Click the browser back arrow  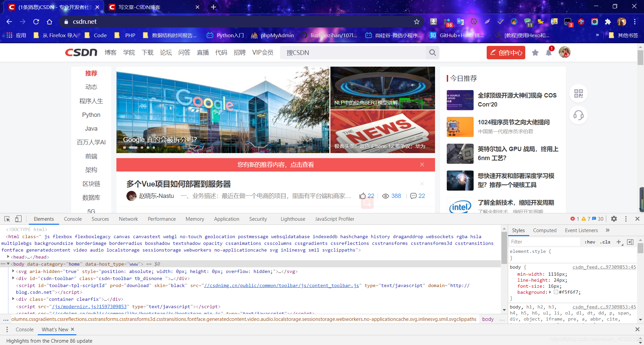(9, 22)
